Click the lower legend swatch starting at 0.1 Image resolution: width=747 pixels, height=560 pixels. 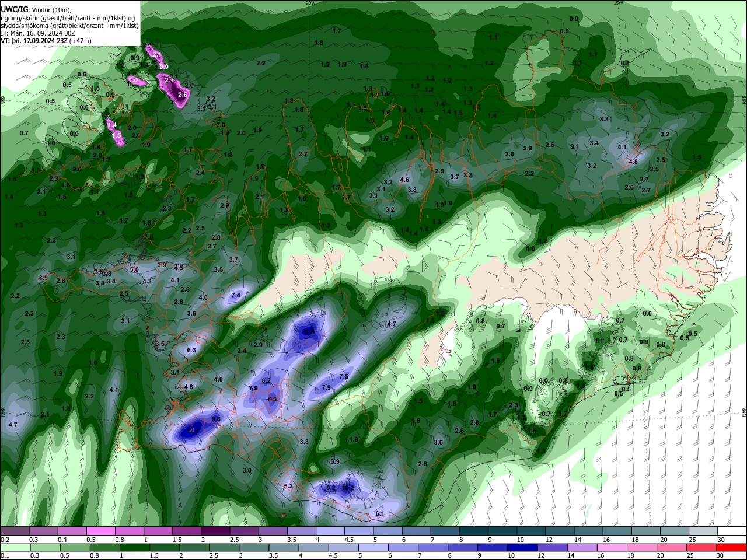coord(15,547)
